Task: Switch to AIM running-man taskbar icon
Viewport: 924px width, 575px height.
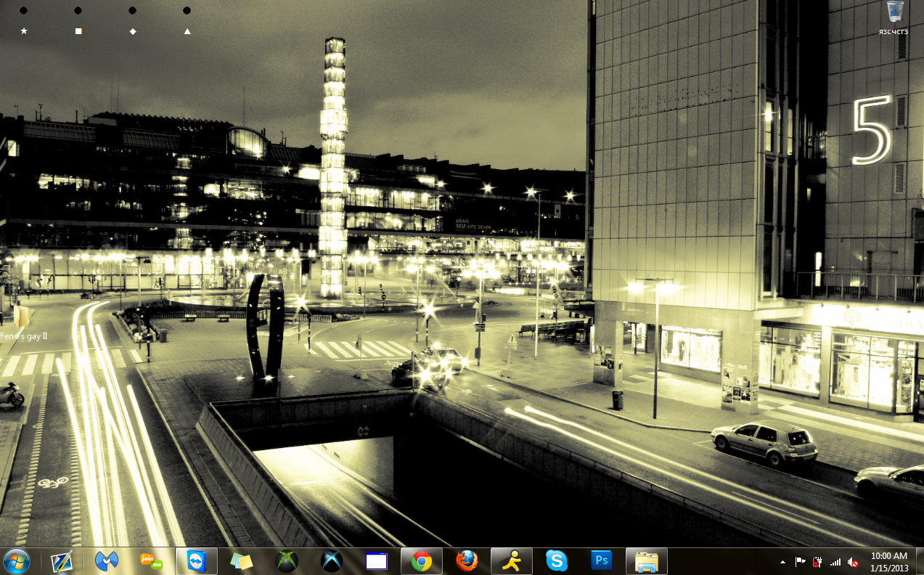Action: pyautogui.click(x=512, y=561)
